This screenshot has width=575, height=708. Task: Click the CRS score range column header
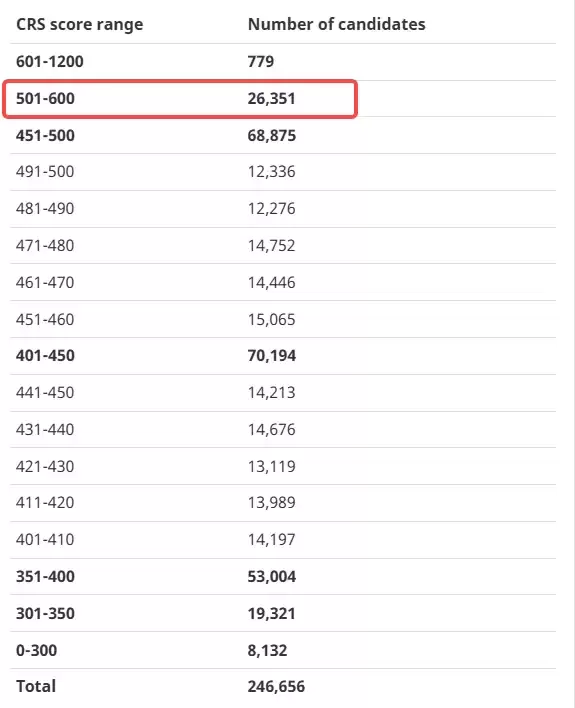(x=79, y=24)
